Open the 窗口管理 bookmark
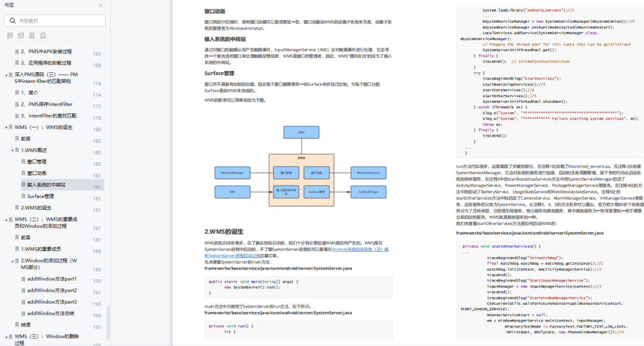 36,162
